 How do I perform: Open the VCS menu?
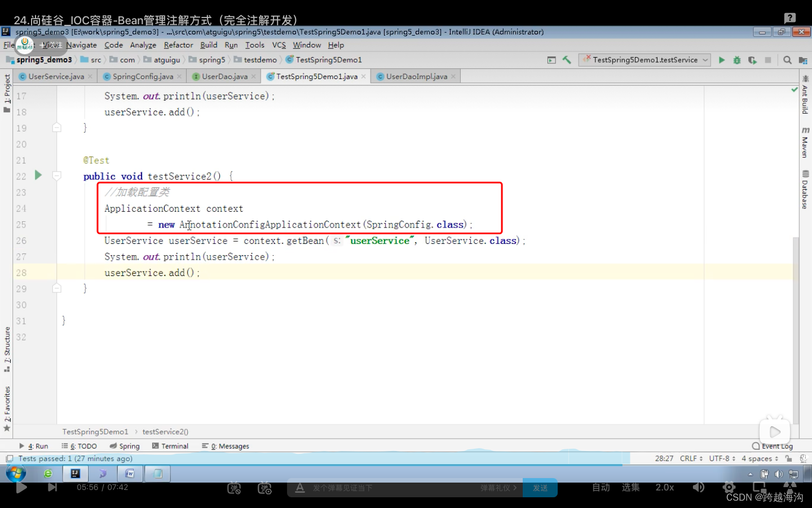tap(279, 45)
